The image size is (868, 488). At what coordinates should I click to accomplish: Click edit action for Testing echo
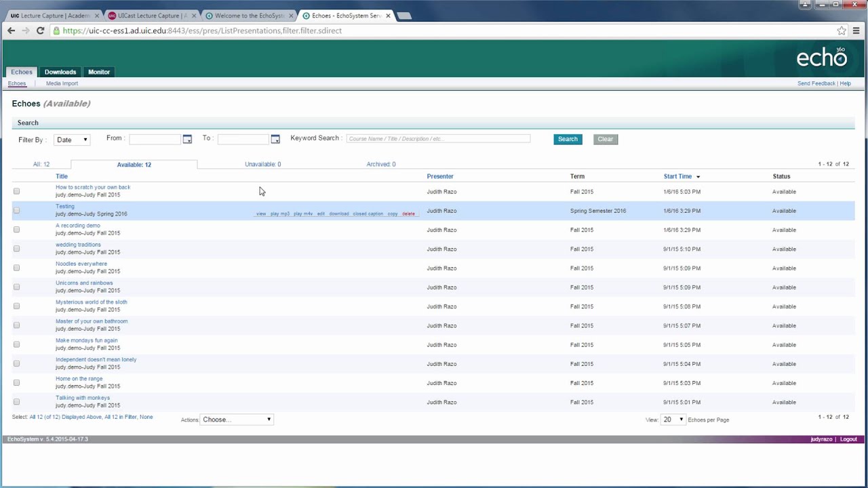click(321, 214)
